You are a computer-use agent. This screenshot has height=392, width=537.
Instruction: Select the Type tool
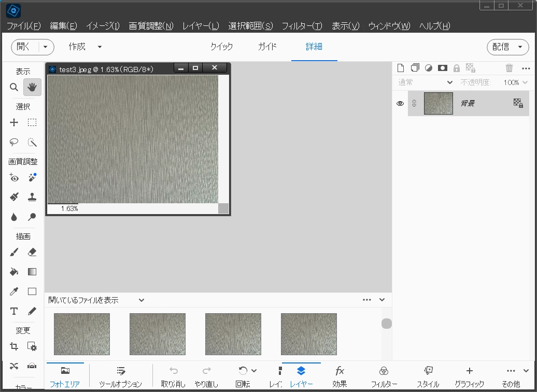[x=13, y=311]
